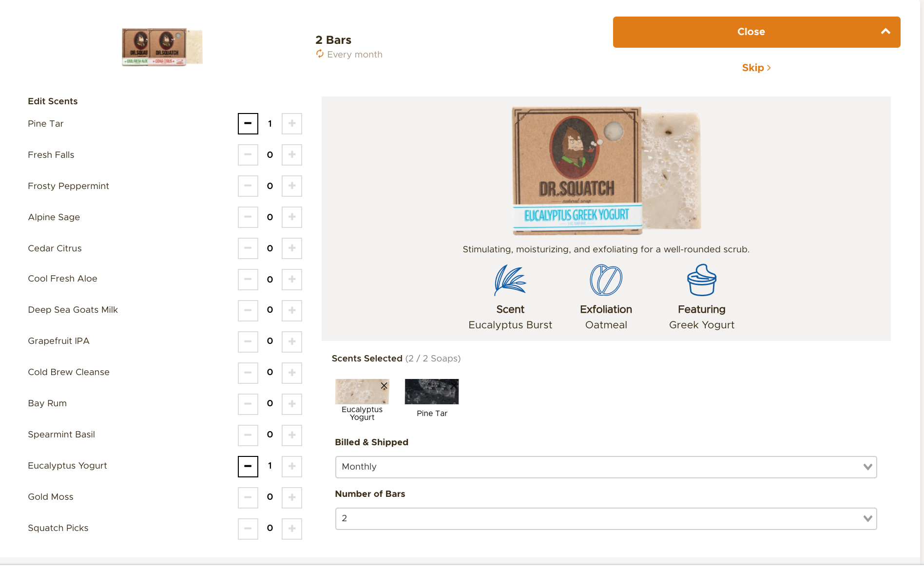
Task: Click the Eucalyptus Greek Yogurt product image
Action: (606, 170)
